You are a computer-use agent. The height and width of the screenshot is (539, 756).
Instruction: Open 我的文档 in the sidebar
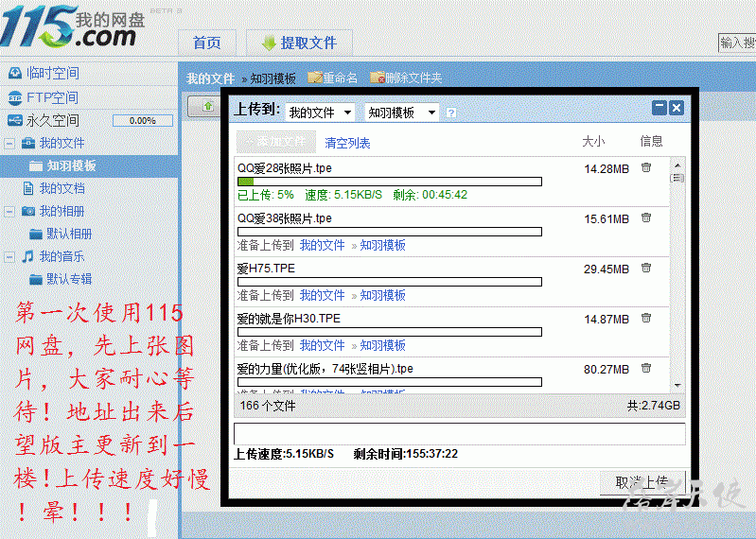pos(62,188)
